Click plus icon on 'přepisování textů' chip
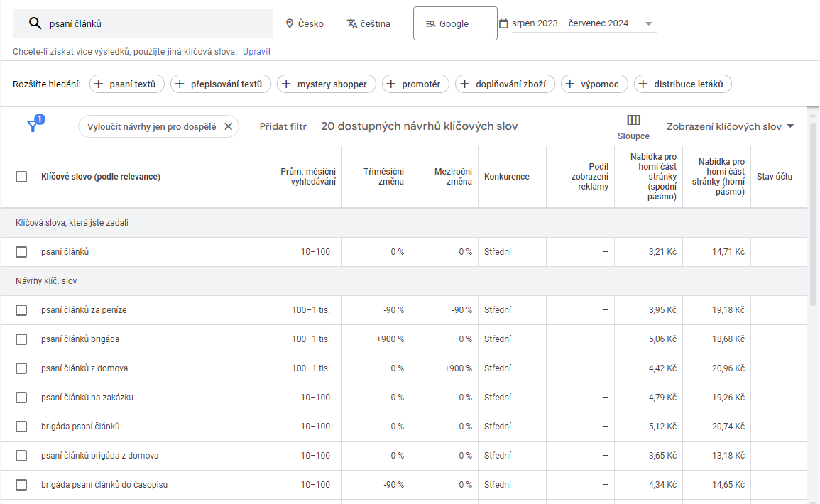The height and width of the screenshot is (504, 820). tap(180, 84)
